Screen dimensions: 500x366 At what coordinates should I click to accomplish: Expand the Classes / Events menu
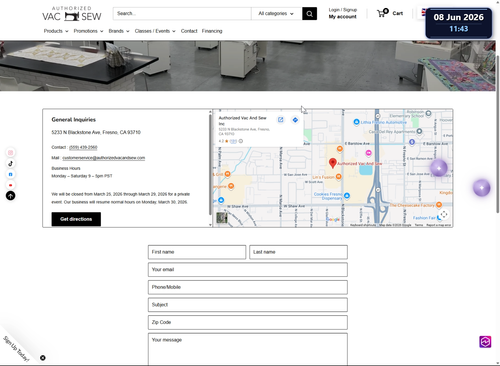155,31
